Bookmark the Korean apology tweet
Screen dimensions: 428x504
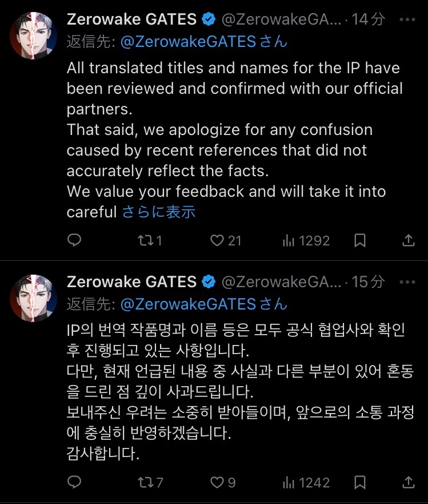pos(359,483)
